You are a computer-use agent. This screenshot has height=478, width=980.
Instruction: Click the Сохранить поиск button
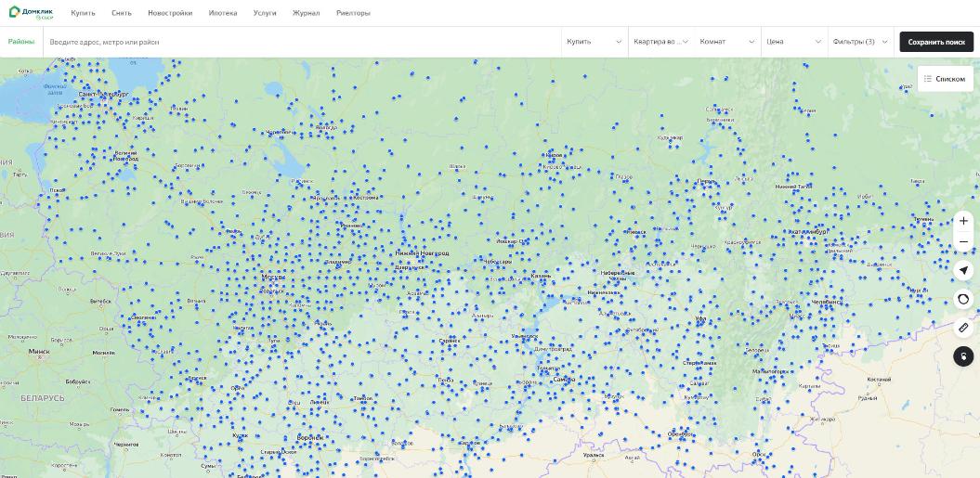pyautogui.click(x=936, y=42)
